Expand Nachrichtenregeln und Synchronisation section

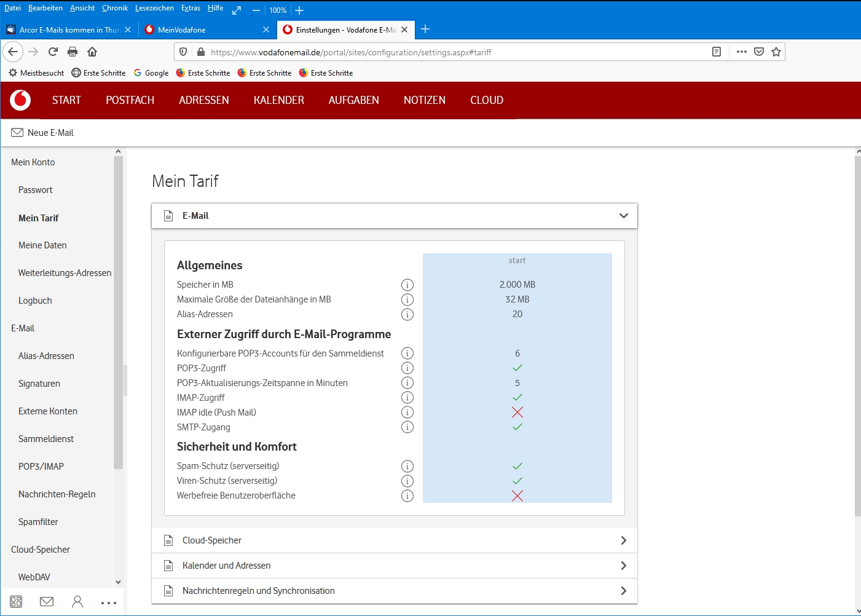[x=395, y=591]
